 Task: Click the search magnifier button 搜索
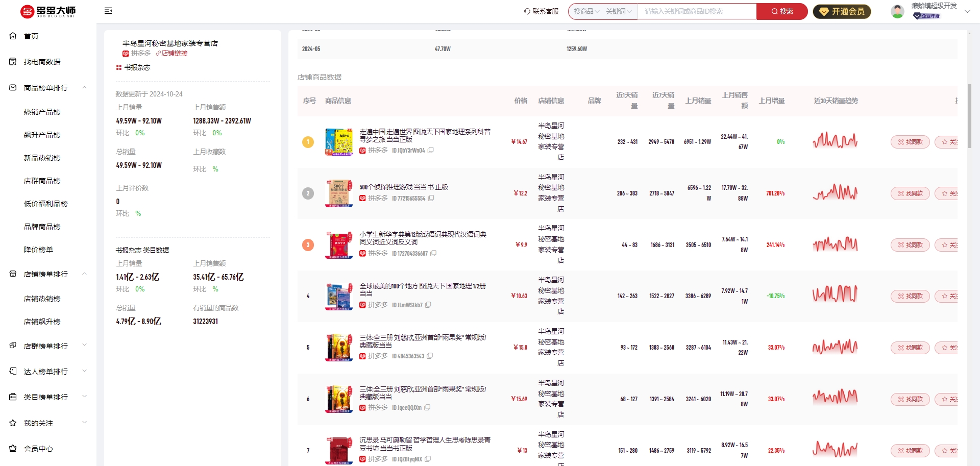pos(782,11)
